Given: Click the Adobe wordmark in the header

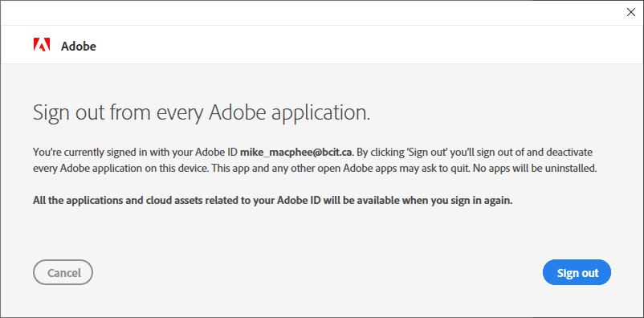Looking at the screenshot, I should (79, 46).
